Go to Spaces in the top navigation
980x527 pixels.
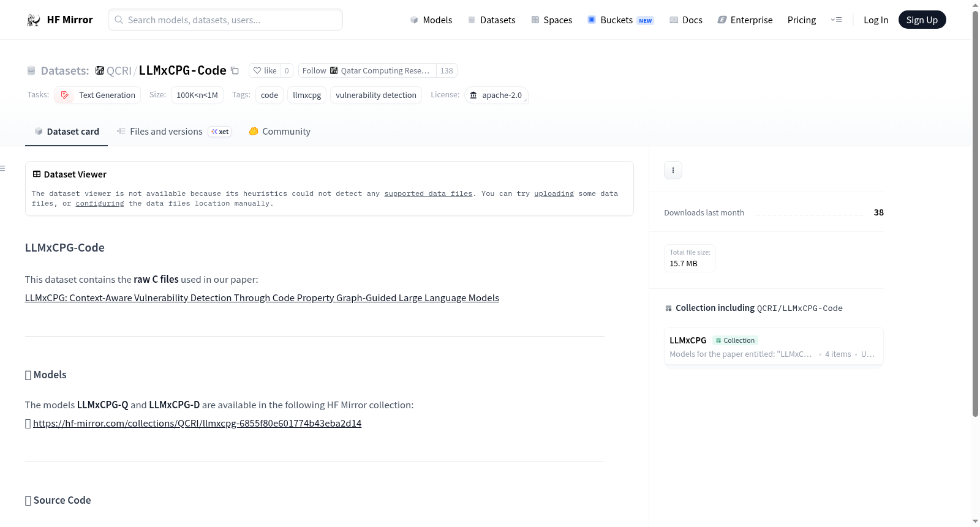coord(551,20)
